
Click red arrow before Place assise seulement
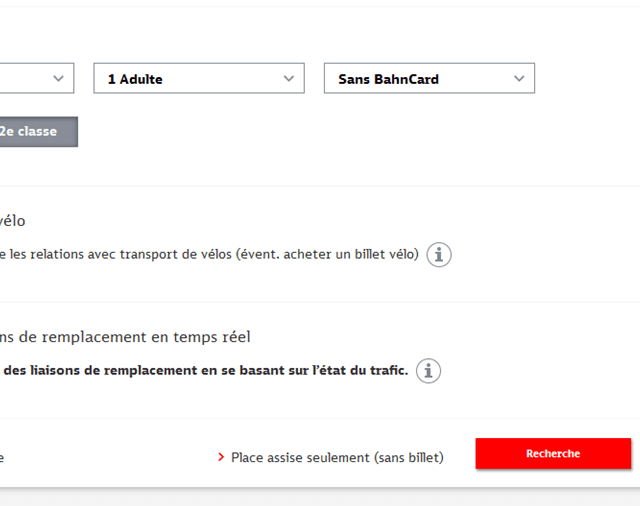tap(221, 457)
